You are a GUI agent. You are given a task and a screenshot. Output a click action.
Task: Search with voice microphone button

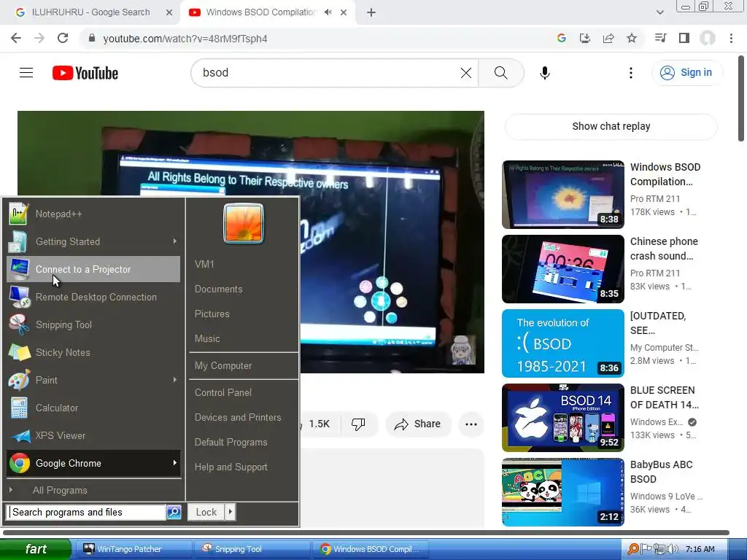pyautogui.click(x=544, y=73)
